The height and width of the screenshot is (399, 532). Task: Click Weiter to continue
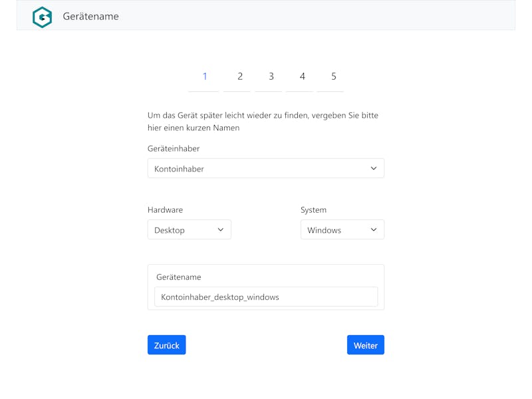coord(365,345)
